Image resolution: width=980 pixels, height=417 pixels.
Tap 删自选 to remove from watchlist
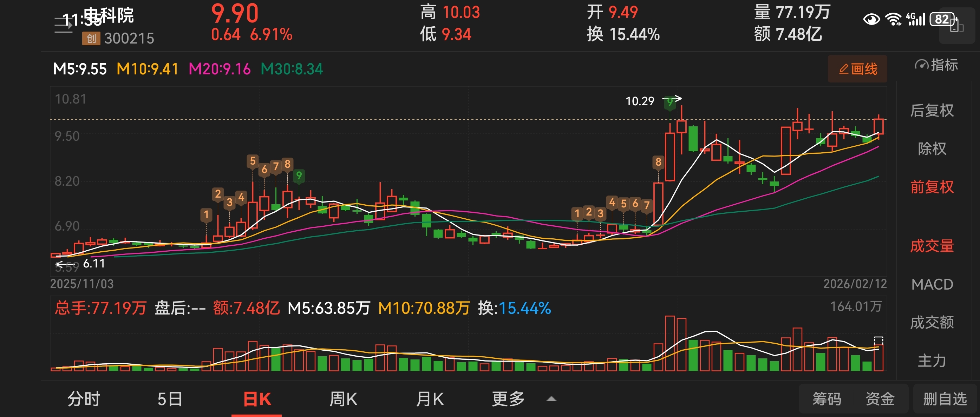(x=945, y=399)
